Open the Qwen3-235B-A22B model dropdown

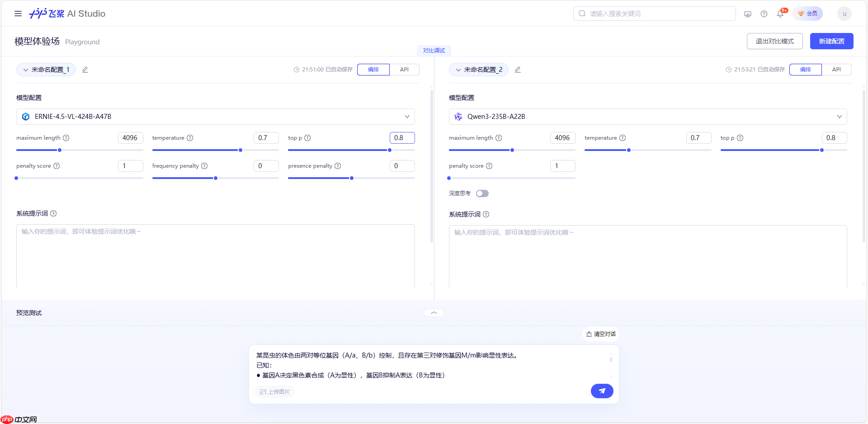click(x=840, y=116)
